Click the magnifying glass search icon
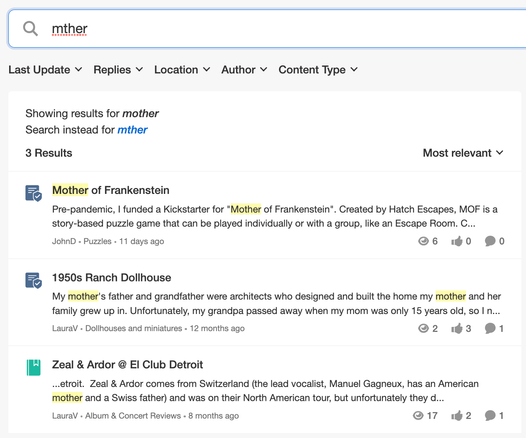The height and width of the screenshot is (438, 526). tap(30, 29)
